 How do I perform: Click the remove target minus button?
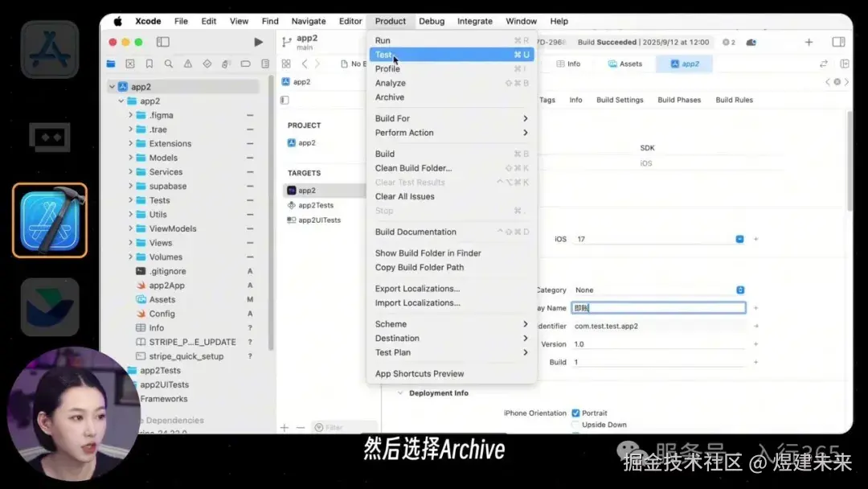click(301, 428)
